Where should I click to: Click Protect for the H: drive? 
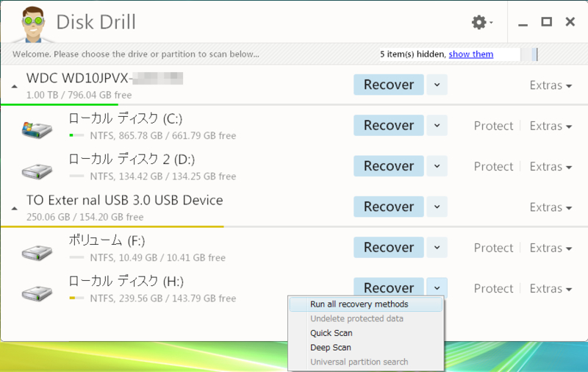[493, 288]
